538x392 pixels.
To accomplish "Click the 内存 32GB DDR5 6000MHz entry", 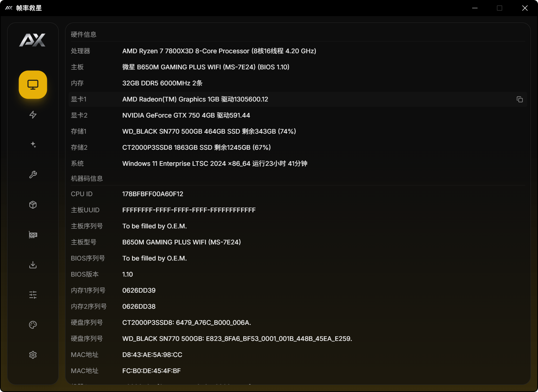I will pos(162,83).
